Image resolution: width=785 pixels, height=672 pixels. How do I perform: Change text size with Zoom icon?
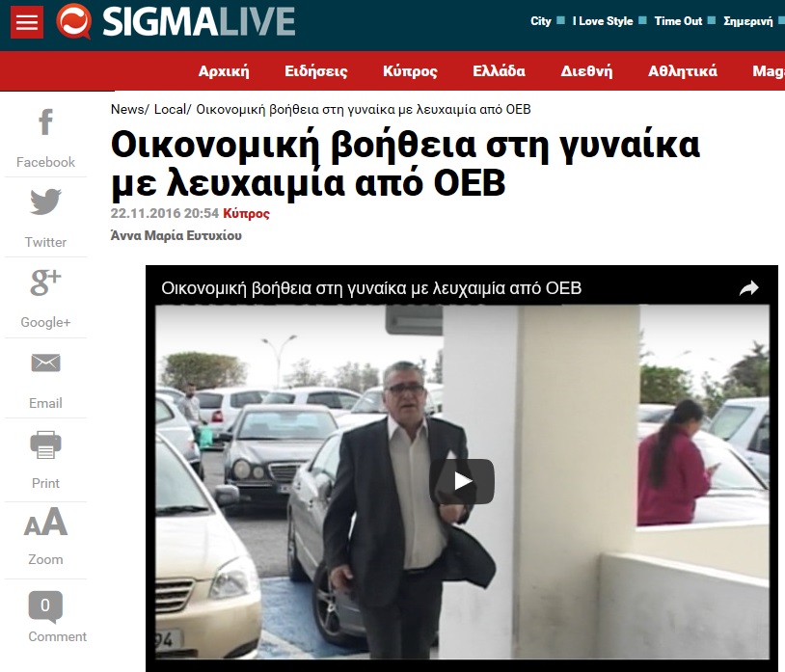pyautogui.click(x=45, y=522)
